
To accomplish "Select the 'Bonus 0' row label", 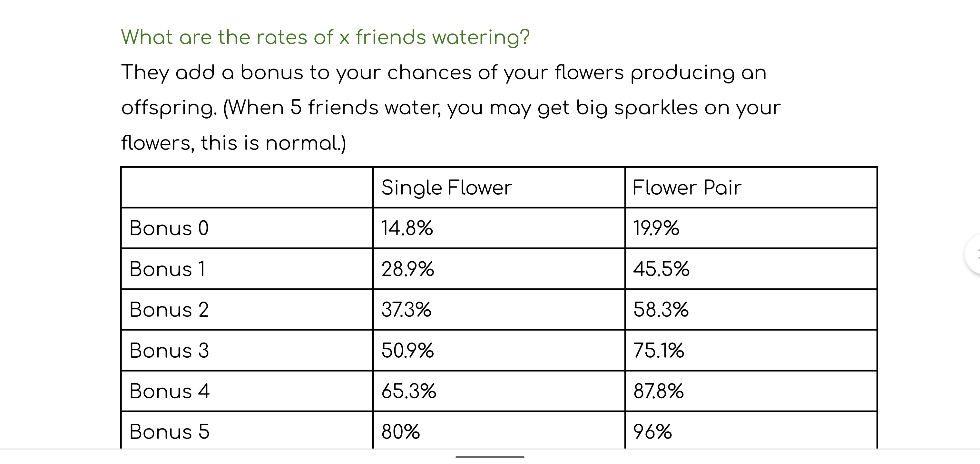I will point(169,228).
